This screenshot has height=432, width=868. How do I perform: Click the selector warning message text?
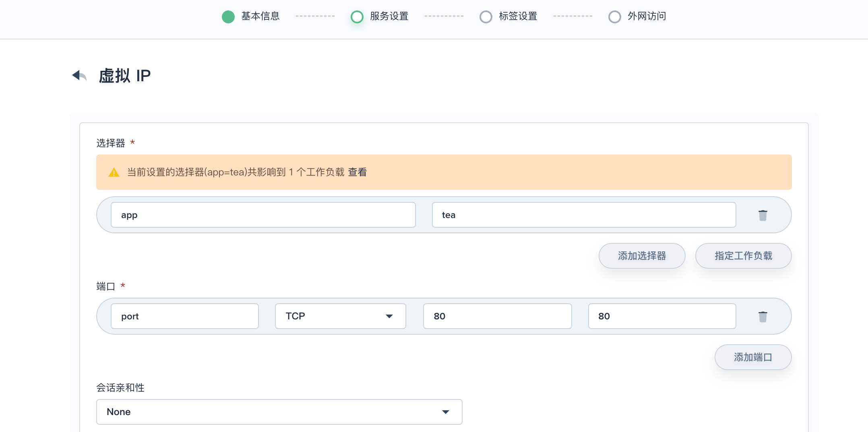[x=236, y=172]
